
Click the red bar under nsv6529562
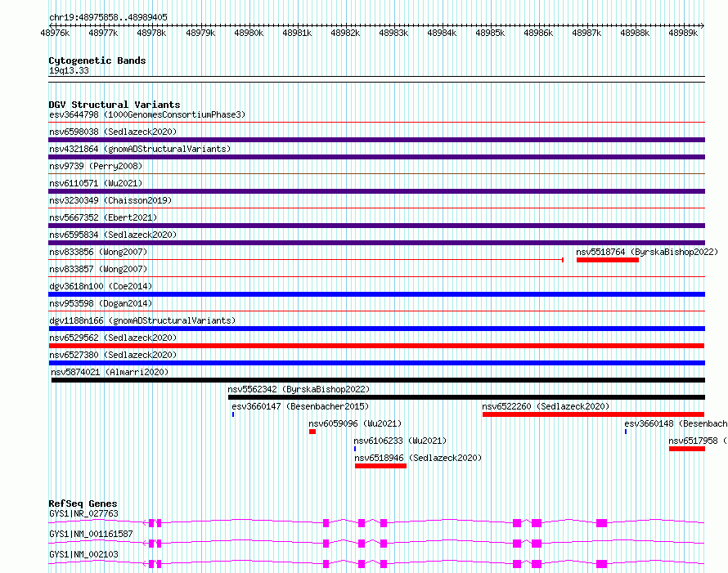pos(376,346)
